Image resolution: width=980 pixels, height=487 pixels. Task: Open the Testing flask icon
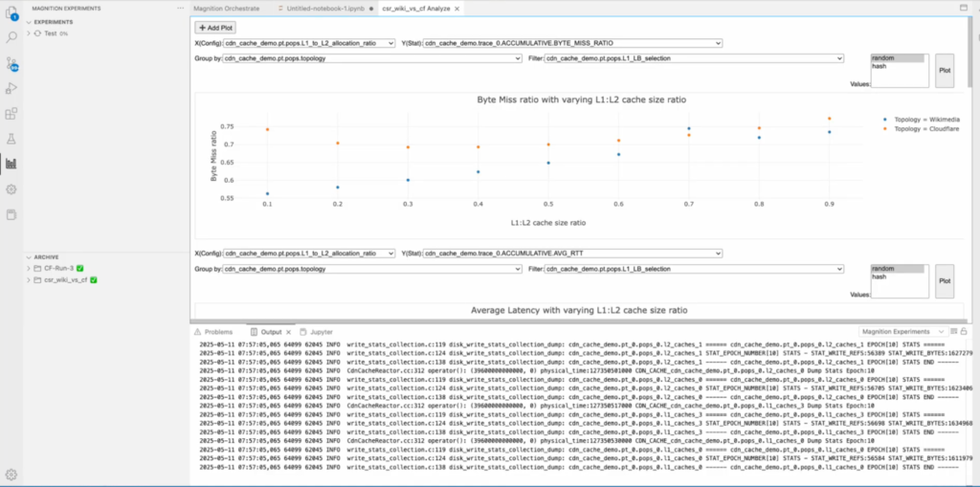(11, 139)
